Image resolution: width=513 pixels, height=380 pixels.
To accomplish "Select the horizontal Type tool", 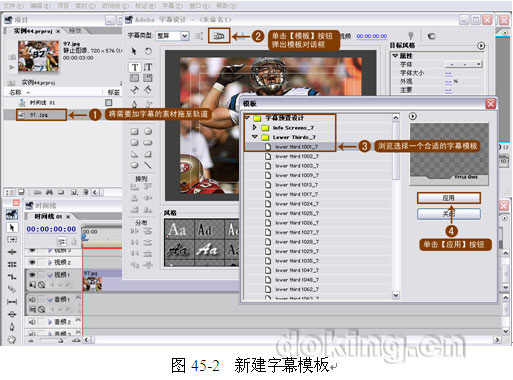I will click(135, 67).
